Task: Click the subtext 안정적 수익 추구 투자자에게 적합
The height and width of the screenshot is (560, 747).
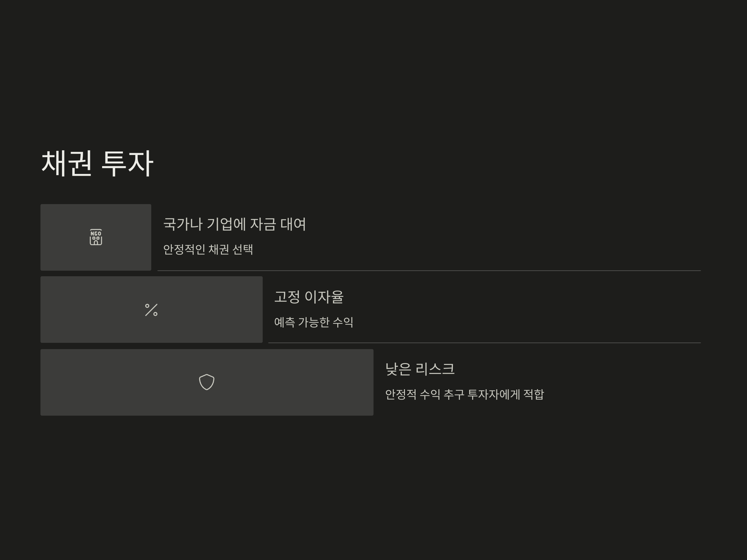Action: (465, 394)
